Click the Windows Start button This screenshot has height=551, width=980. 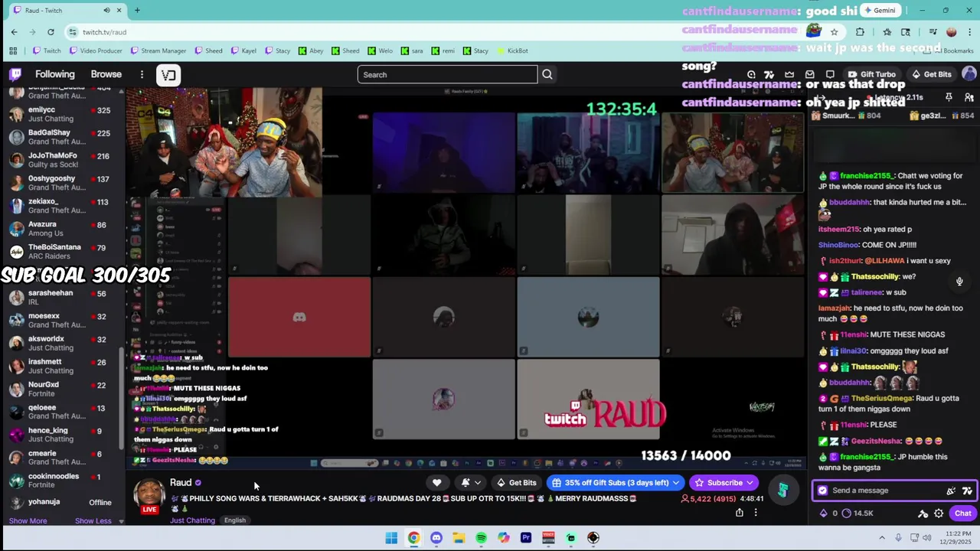click(x=391, y=538)
